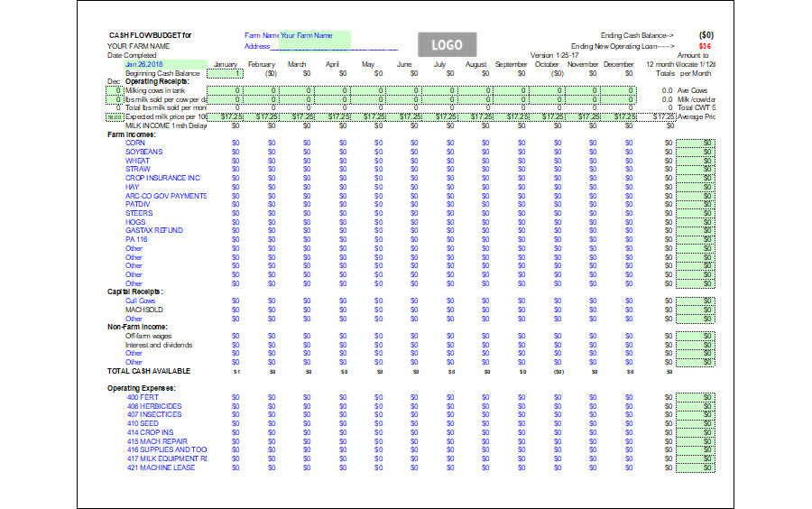Select the '415 MACH REPAIR' expense row label

[157, 441]
